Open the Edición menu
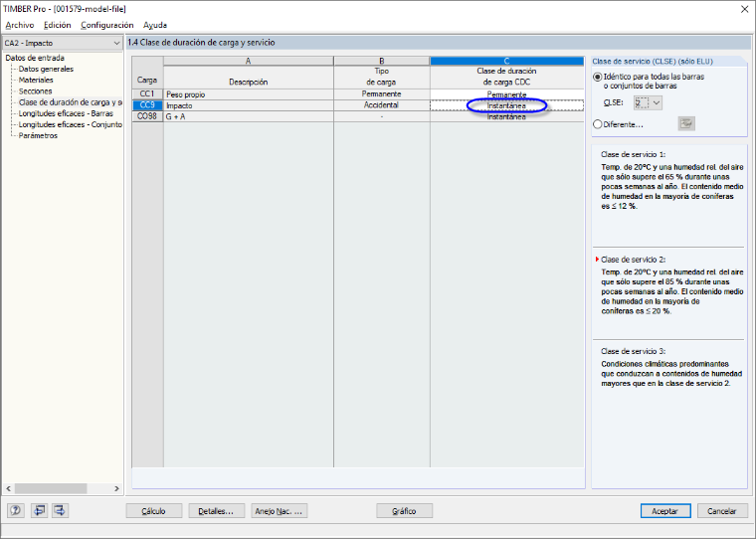The image size is (756, 539). [57, 25]
